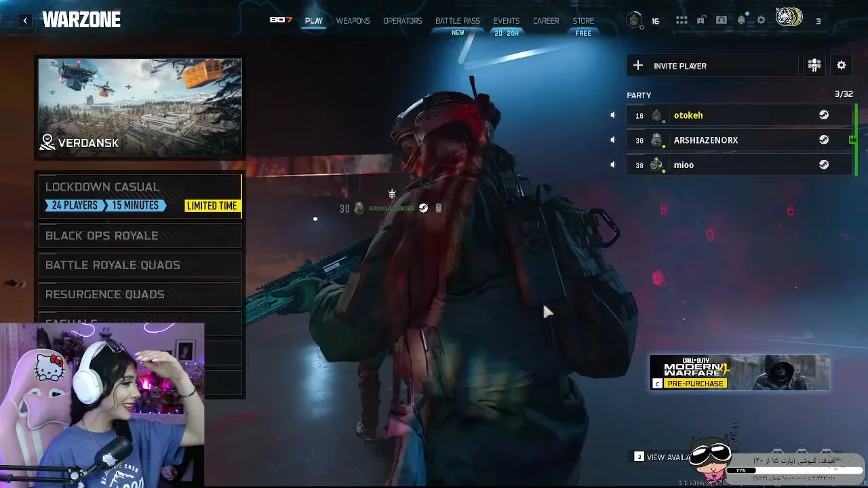
Task: Click the party emblems cluster in top bar
Action: pyautogui.click(x=789, y=18)
